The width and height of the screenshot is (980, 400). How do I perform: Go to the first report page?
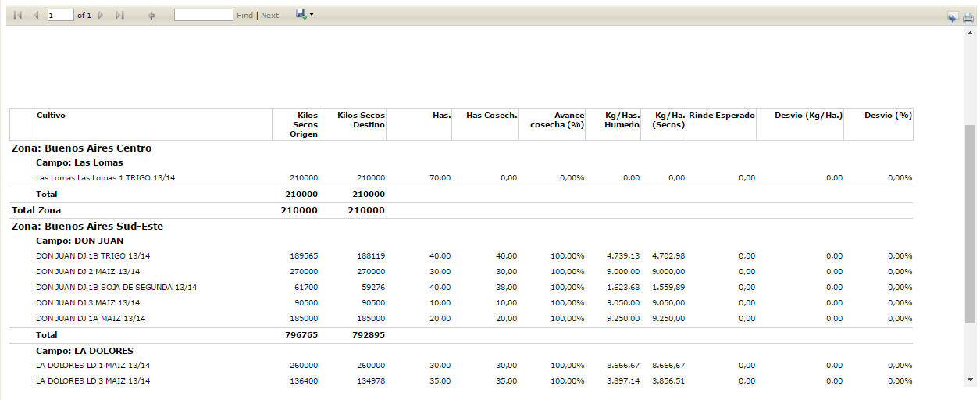tap(18, 15)
